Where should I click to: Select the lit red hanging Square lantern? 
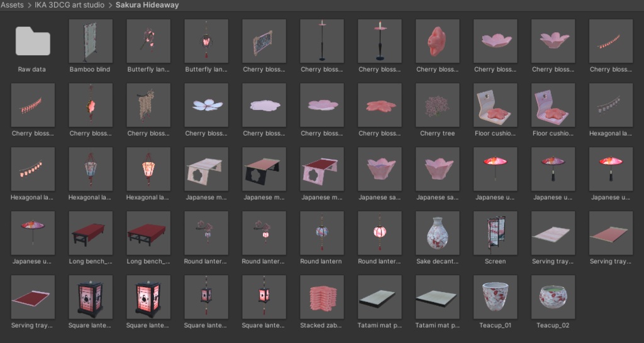point(264,297)
